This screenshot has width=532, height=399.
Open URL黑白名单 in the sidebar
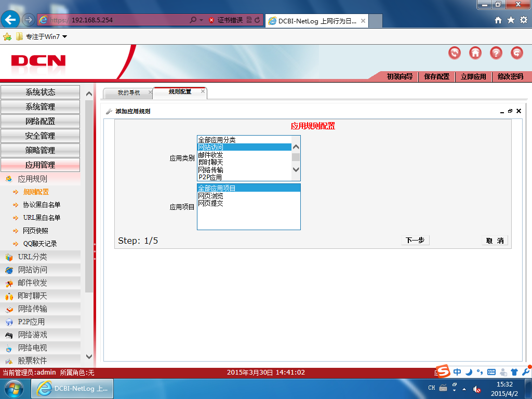[x=42, y=218]
